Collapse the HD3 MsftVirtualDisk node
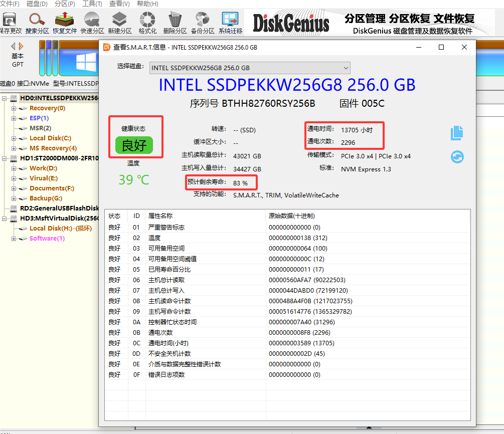This screenshot has height=434, width=504. pos(4,219)
